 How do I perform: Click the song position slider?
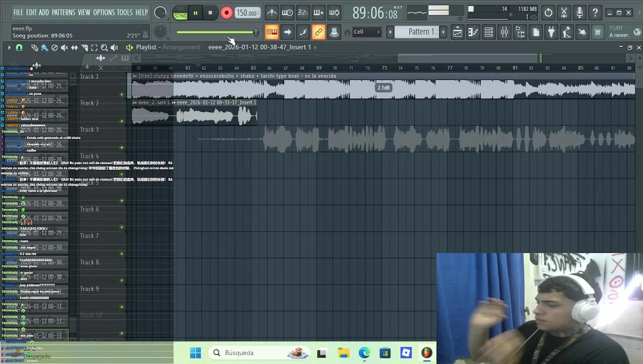pyautogui.click(x=217, y=32)
